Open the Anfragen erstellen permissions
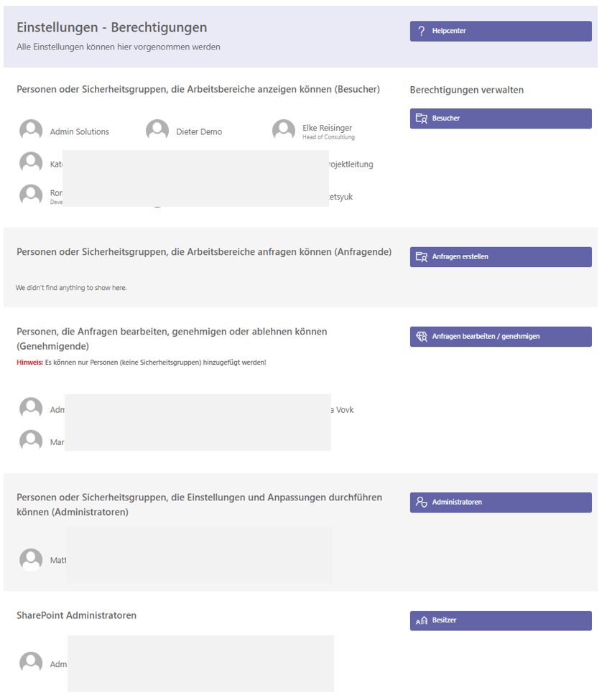The height and width of the screenshot is (700, 602). pyautogui.click(x=501, y=257)
